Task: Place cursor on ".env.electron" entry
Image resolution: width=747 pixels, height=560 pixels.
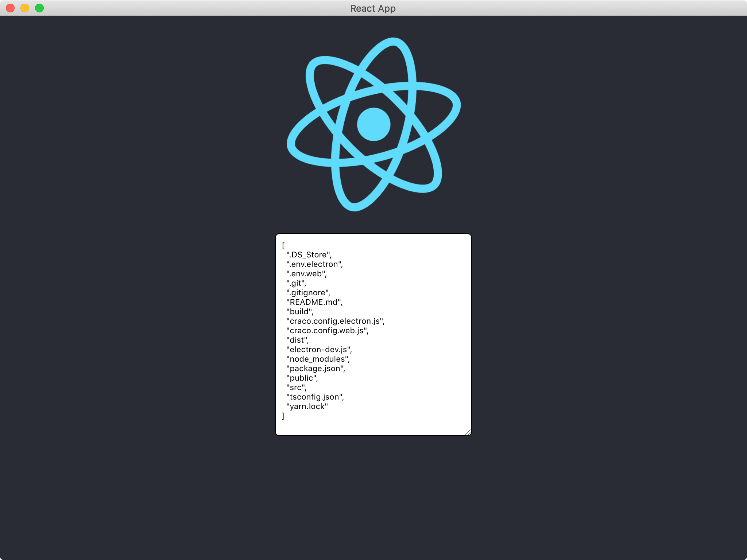Action: click(314, 264)
